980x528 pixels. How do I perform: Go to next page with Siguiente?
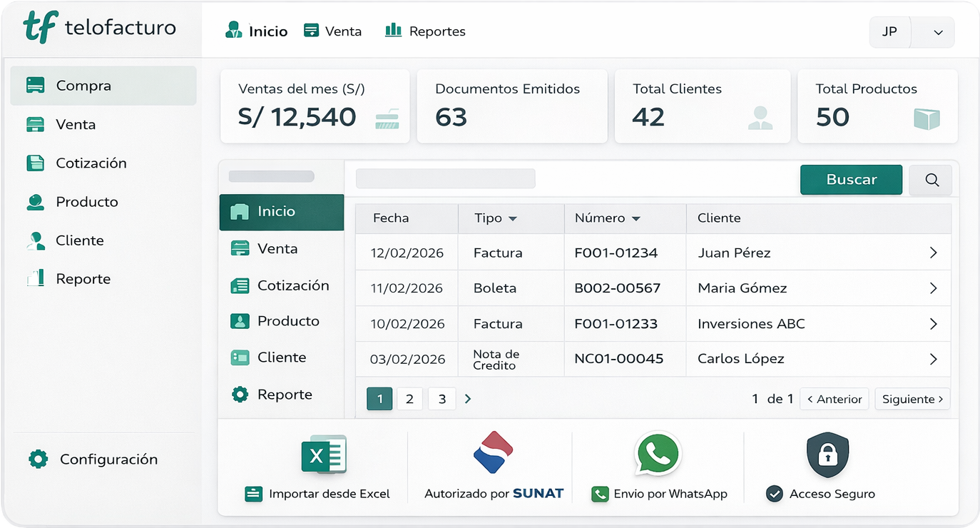(912, 399)
